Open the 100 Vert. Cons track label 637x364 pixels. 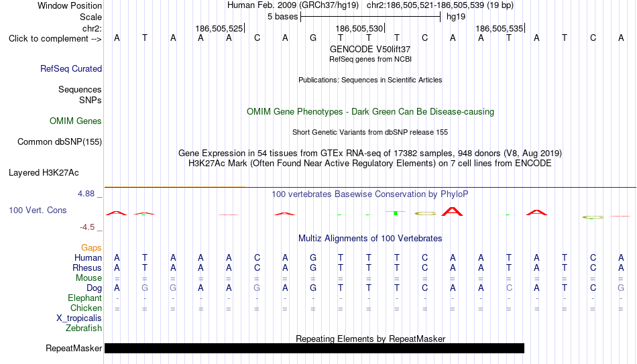pyautogui.click(x=38, y=210)
